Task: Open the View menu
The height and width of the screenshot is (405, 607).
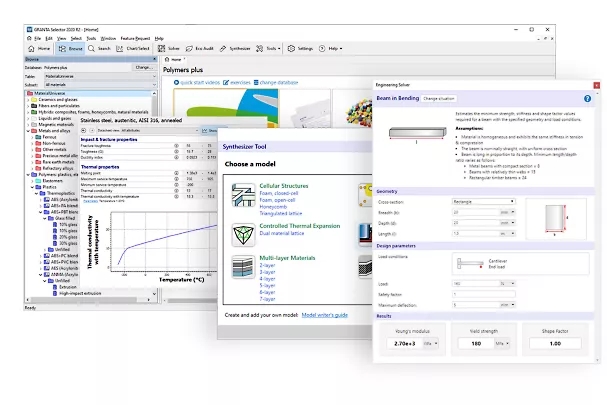Action: pyautogui.click(x=62, y=38)
